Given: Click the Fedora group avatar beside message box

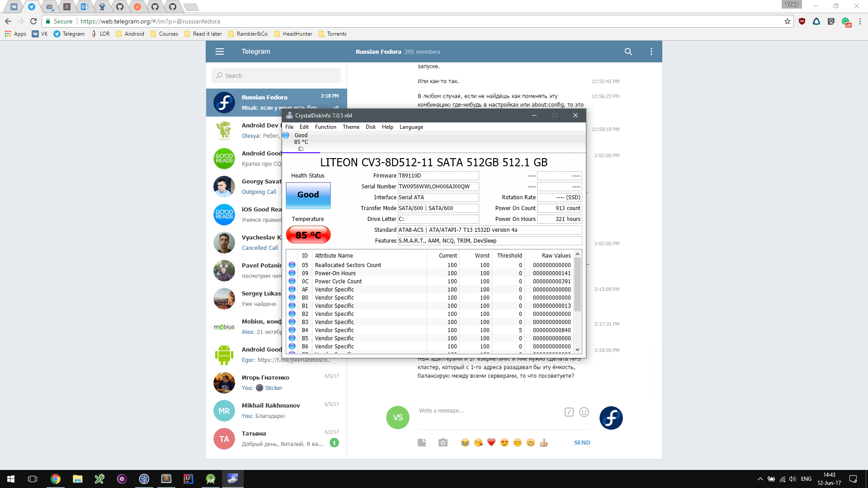Looking at the screenshot, I should [611, 418].
